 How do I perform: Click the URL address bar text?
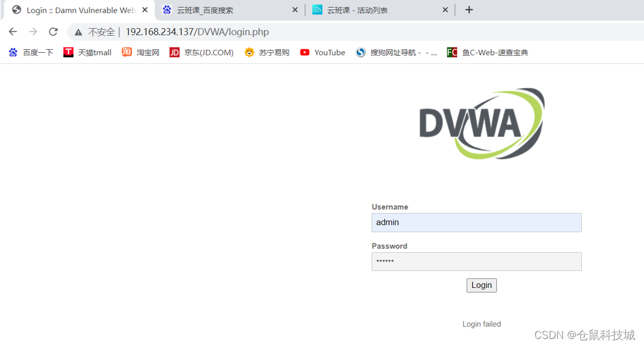[197, 32]
